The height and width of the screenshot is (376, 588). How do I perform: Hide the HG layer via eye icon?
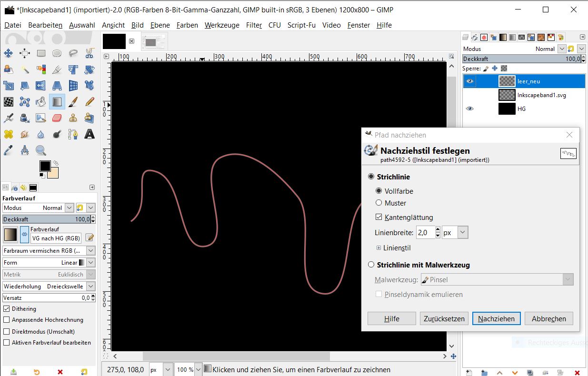[x=470, y=109]
